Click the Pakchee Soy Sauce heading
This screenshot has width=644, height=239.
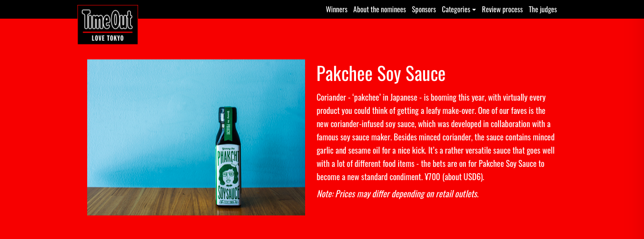coord(381,74)
